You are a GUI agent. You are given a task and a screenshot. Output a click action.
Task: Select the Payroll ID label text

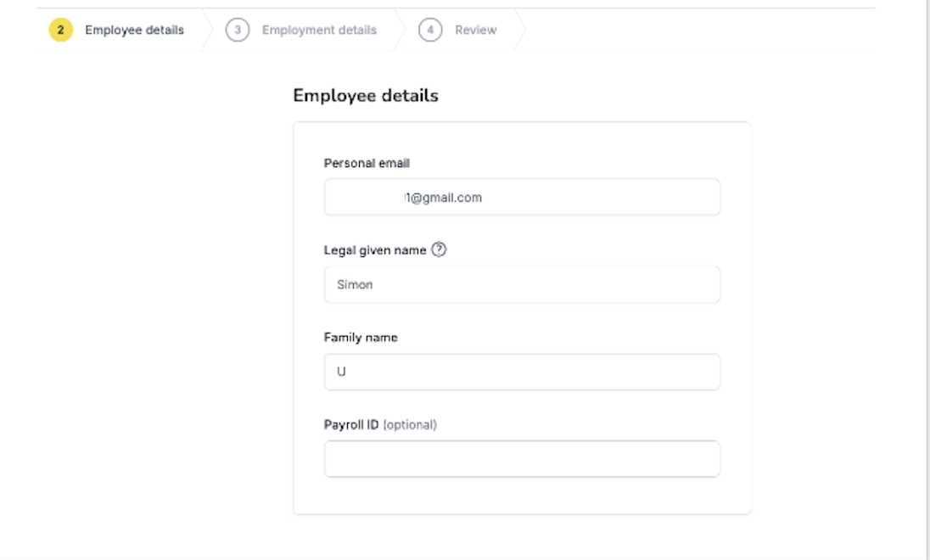[x=351, y=425]
